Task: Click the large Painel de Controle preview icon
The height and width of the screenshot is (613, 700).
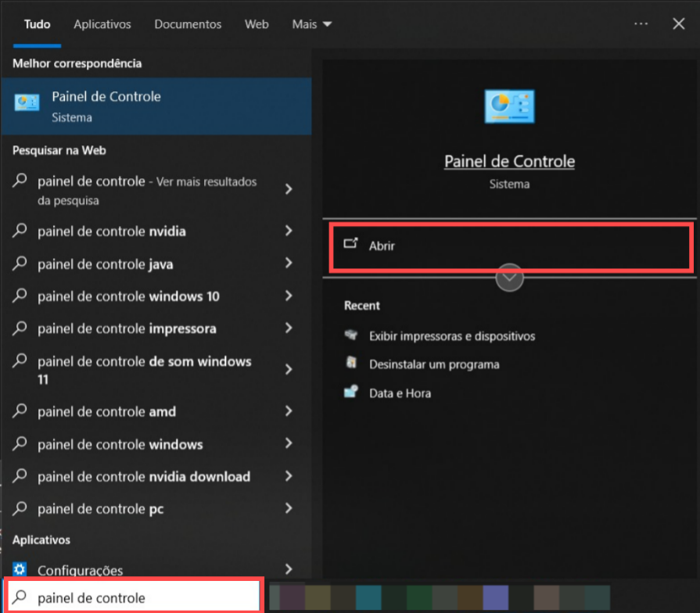Action: (509, 106)
